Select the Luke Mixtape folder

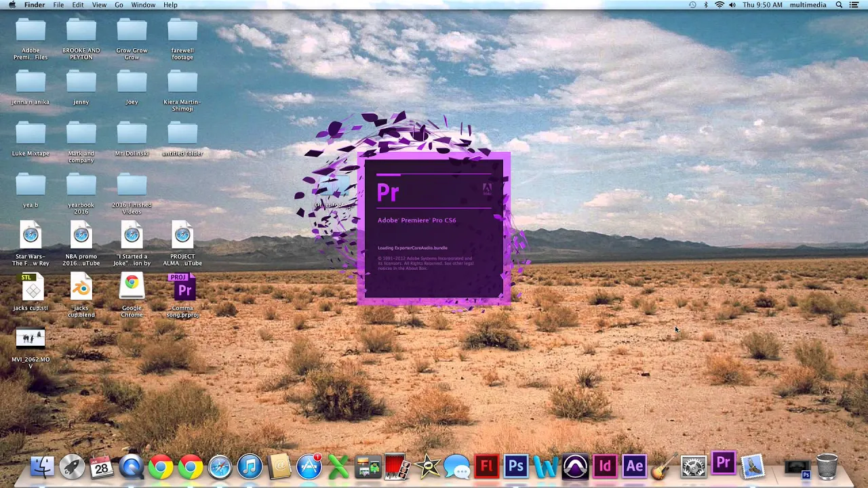[x=31, y=139]
